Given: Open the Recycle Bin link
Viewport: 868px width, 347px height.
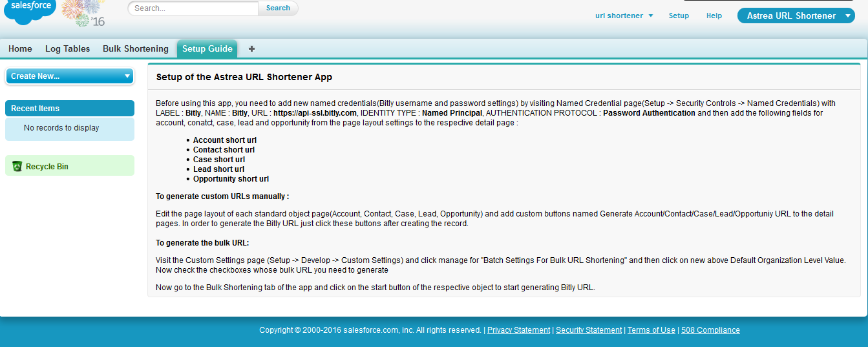Looking at the screenshot, I should tap(47, 167).
